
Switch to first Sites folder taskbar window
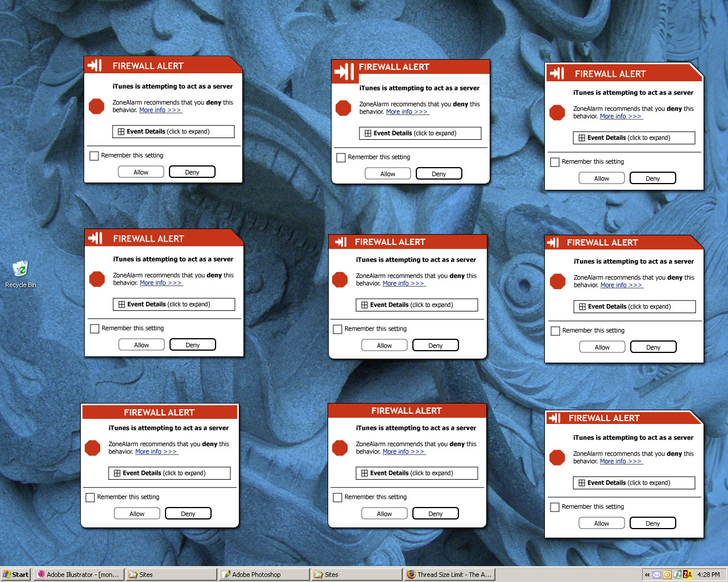171,575
